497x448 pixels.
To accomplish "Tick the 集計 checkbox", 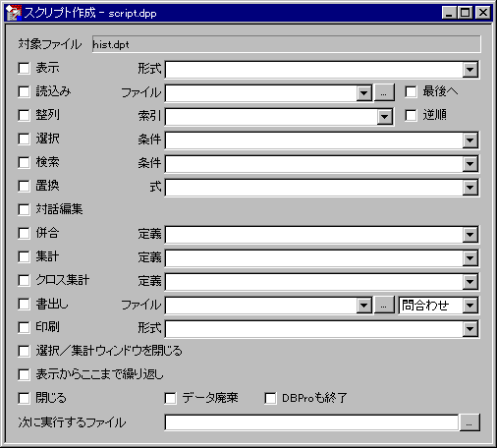I will [24, 257].
